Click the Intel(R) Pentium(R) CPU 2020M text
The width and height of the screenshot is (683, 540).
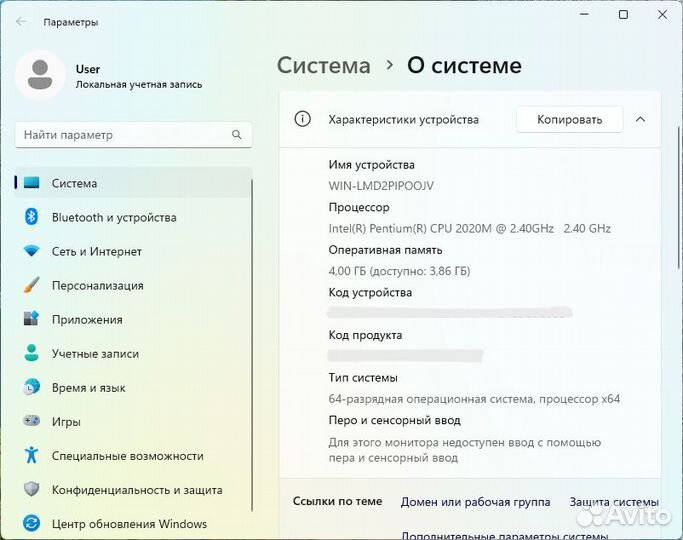click(470, 228)
